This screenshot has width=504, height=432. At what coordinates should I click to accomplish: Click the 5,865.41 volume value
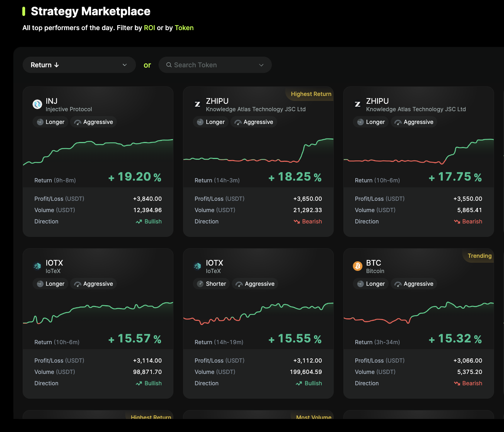[470, 210]
